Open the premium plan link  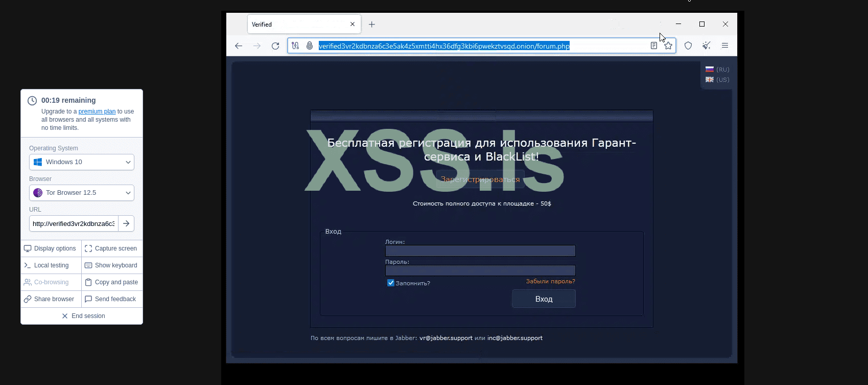pyautogui.click(x=97, y=111)
